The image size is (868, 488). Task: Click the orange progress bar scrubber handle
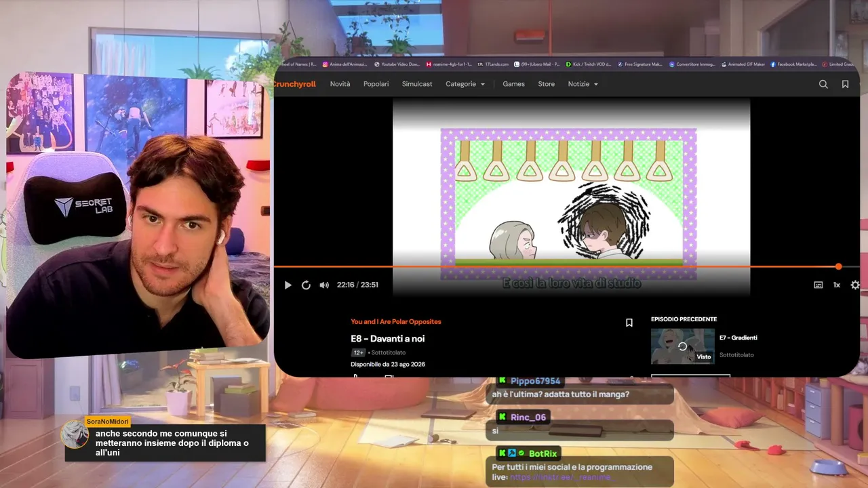click(839, 266)
